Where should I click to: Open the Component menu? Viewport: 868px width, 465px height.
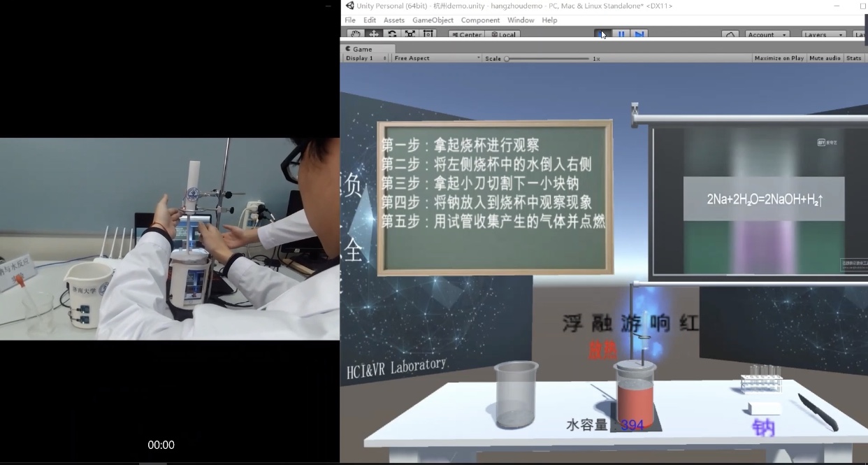coord(480,20)
